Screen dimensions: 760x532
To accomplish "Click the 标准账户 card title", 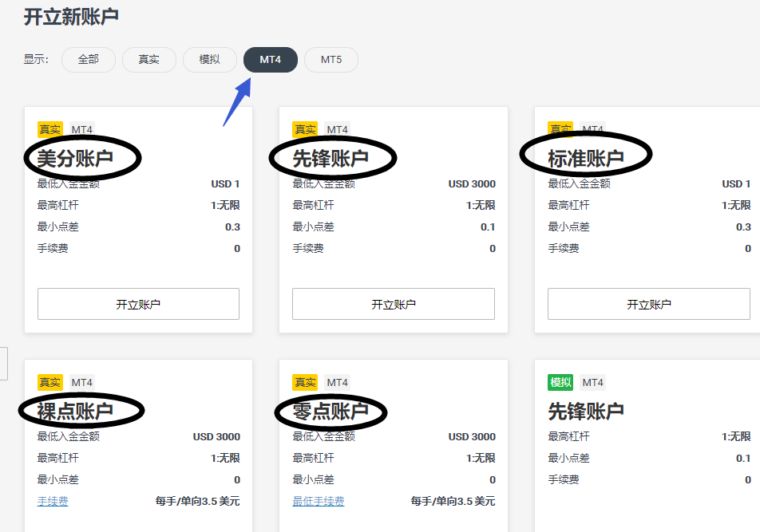I will coord(585,159).
